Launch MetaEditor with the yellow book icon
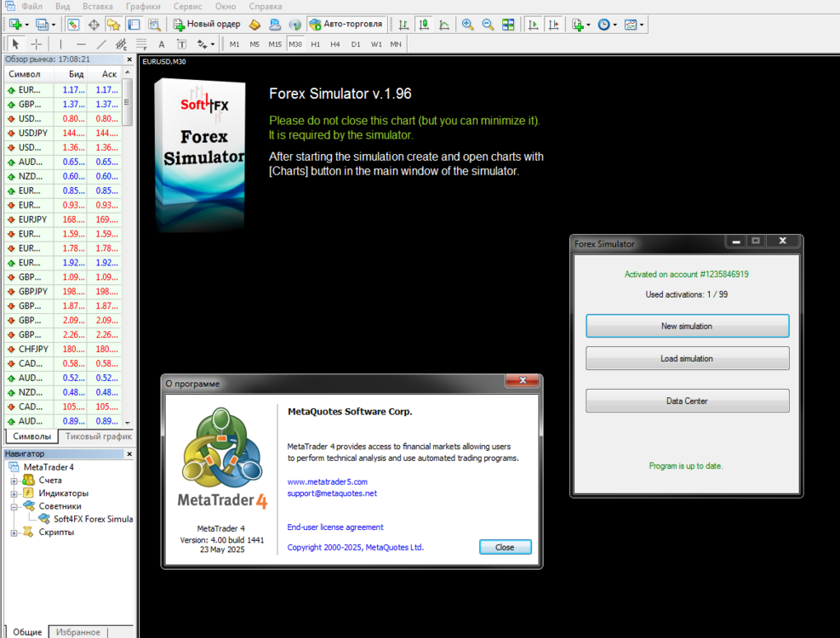This screenshot has height=638, width=840. [x=255, y=25]
